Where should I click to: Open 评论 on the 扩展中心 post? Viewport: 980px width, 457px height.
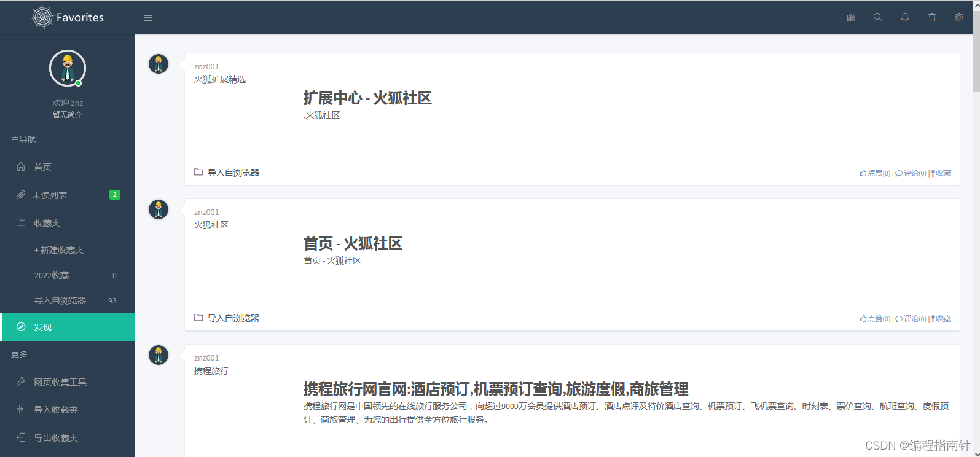coord(911,173)
